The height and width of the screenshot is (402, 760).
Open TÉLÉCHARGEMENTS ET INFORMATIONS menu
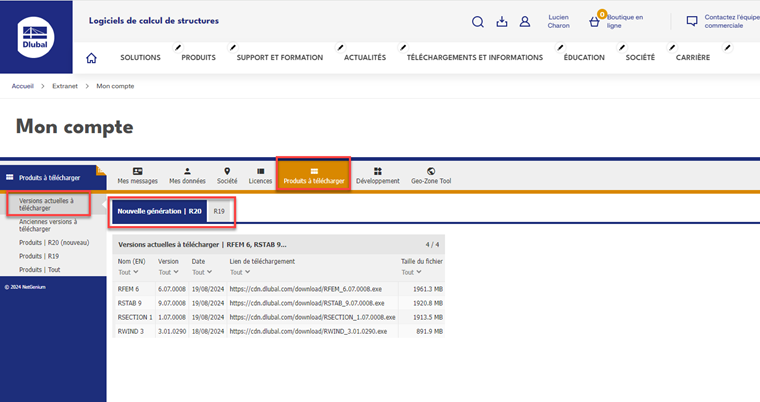(x=475, y=57)
